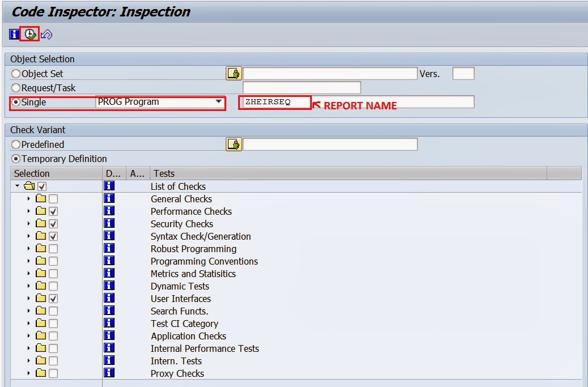This screenshot has width=588, height=387.
Task: Choose the Predefined check variant option
Action: tap(18, 144)
